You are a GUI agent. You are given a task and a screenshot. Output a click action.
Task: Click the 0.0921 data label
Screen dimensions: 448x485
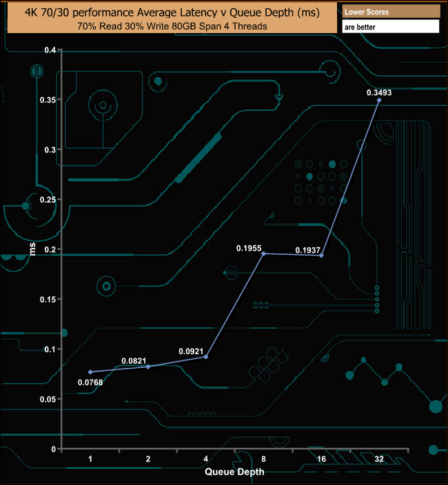click(191, 351)
